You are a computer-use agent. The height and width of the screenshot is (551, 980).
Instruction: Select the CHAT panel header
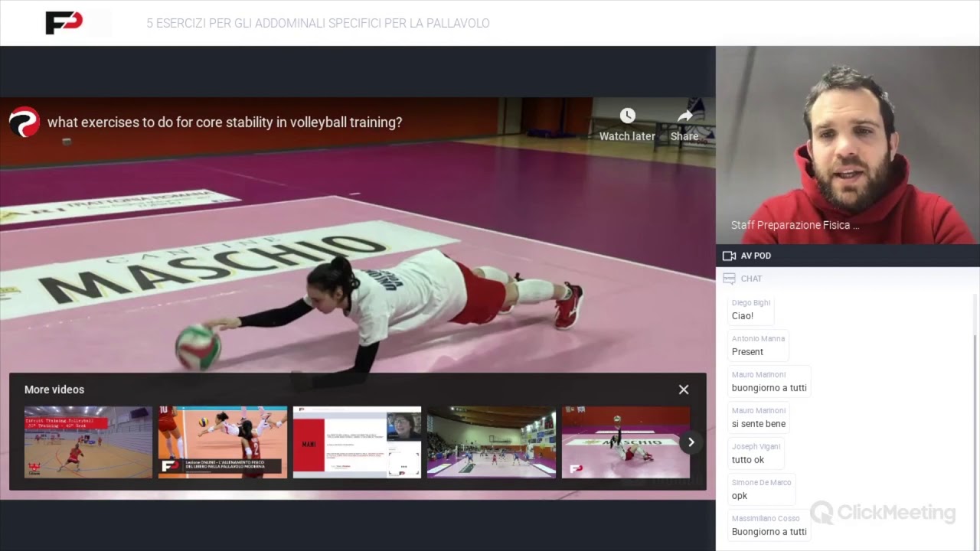coord(848,279)
